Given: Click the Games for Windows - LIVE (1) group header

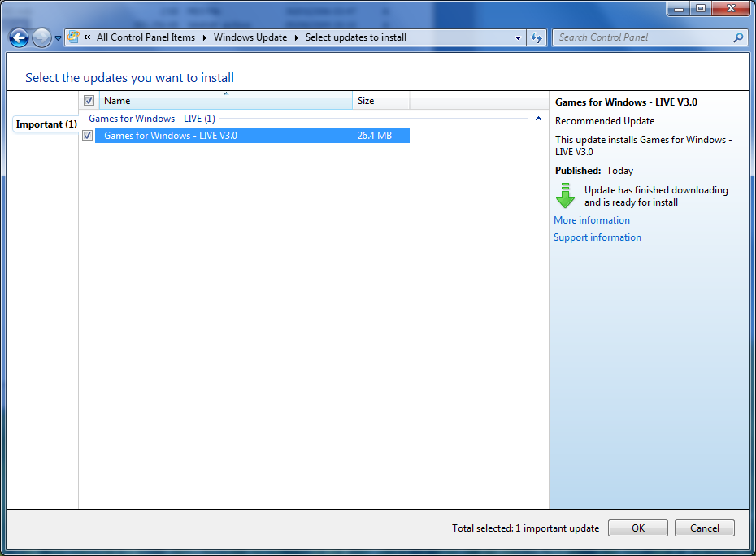Looking at the screenshot, I should point(152,119).
